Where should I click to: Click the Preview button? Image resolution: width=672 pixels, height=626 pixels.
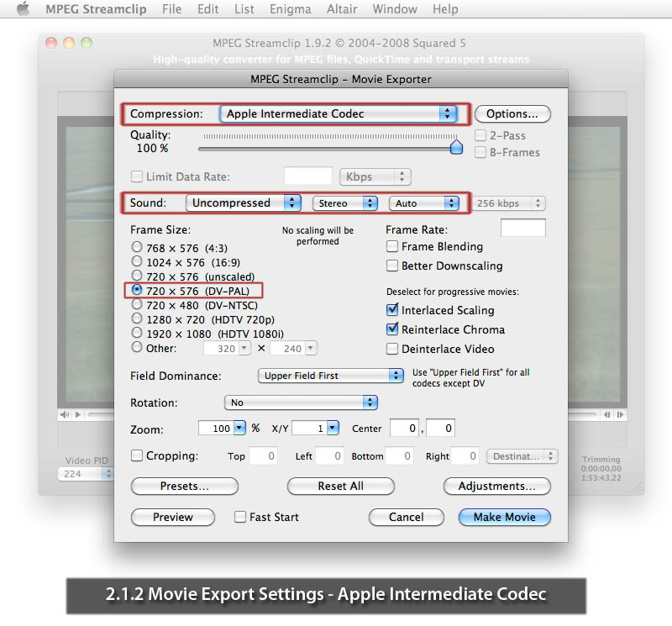pyautogui.click(x=173, y=517)
